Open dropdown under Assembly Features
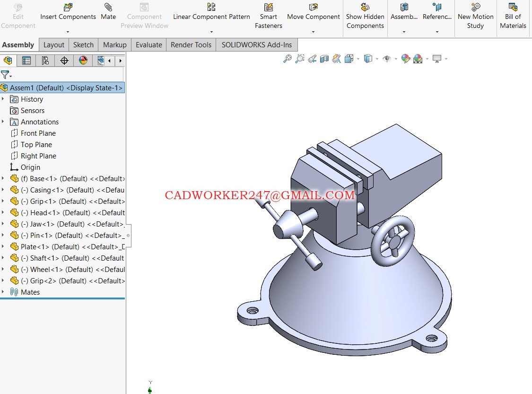The width and height of the screenshot is (532, 394). click(404, 32)
